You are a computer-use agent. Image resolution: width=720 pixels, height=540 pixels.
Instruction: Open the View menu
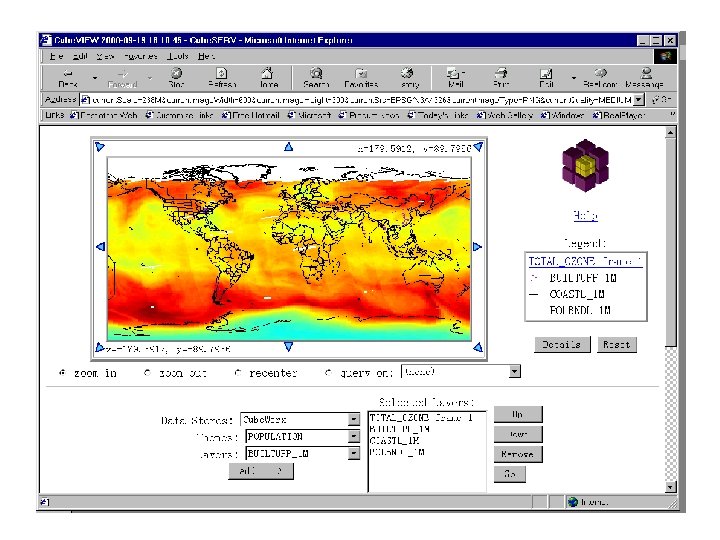point(105,56)
